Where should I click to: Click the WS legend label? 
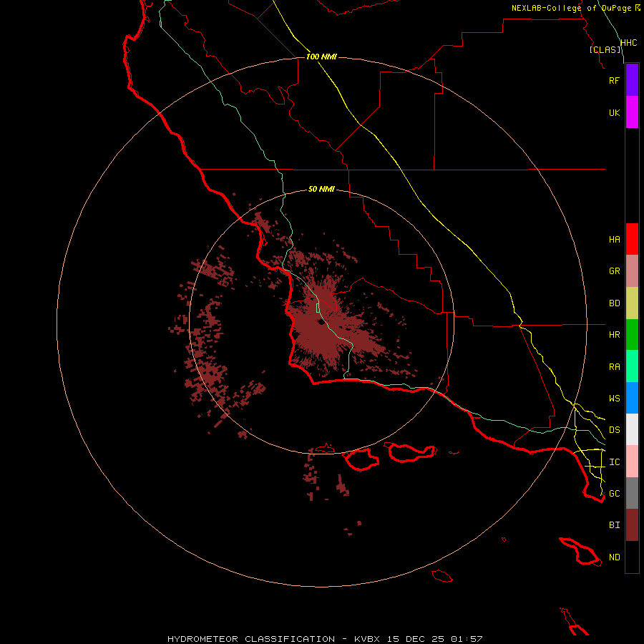pyautogui.click(x=614, y=398)
